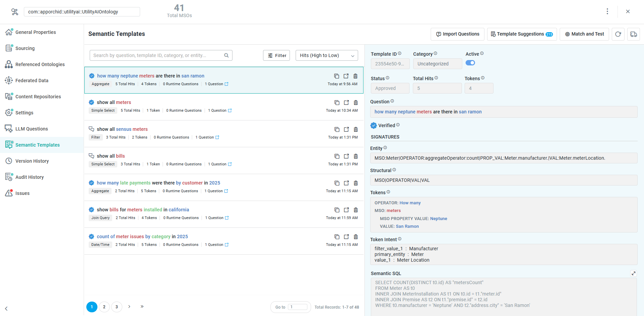The image size is (644, 316).
Task: Go to page 3
Action: pos(117,307)
